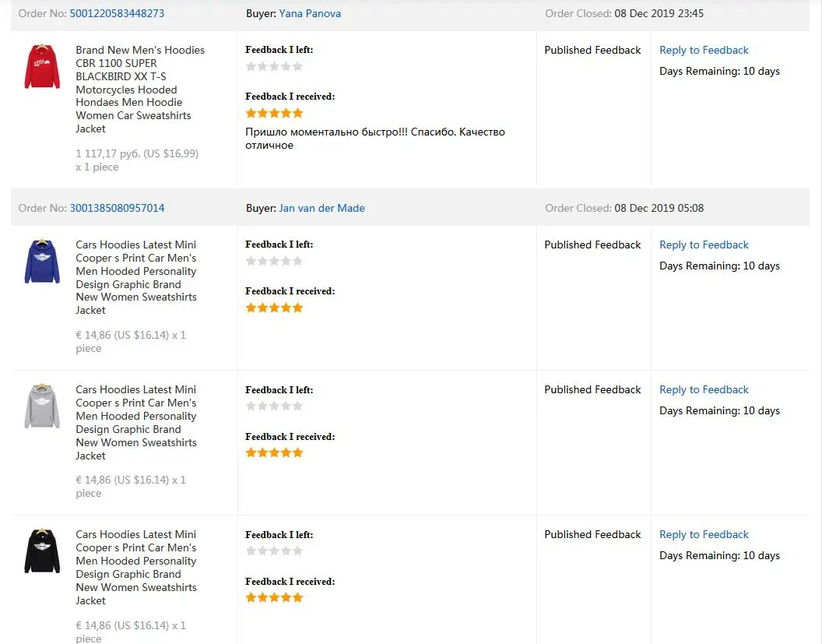This screenshot has width=822, height=644.
Task: Open buyer Jan van der Made's profile
Action: point(321,208)
